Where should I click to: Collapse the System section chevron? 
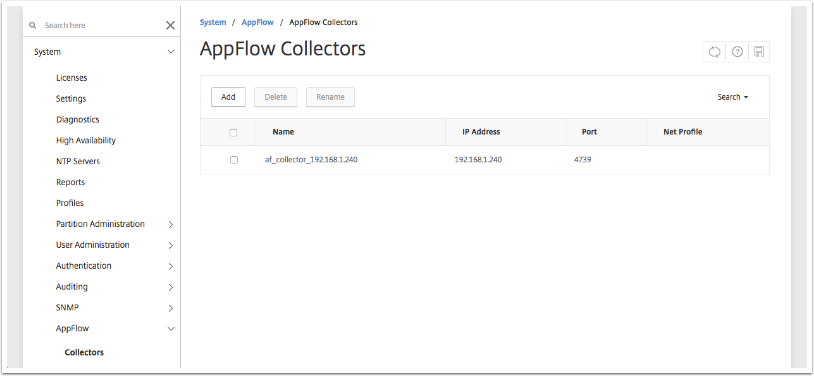click(x=171, y=52)
